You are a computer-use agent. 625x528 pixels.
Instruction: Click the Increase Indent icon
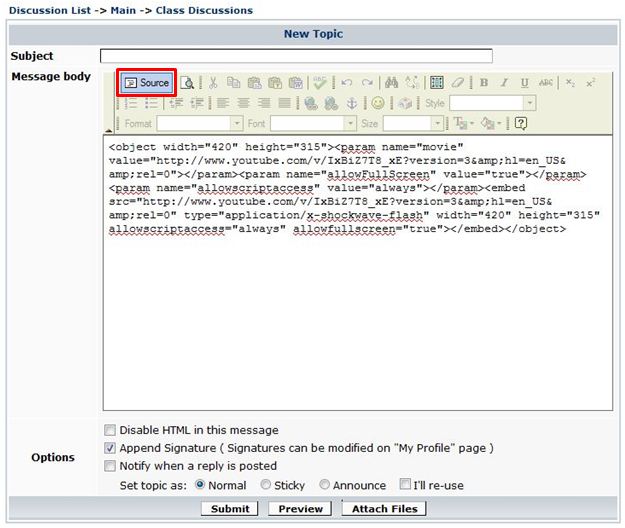pyautogui.click(x=197, y=103)
